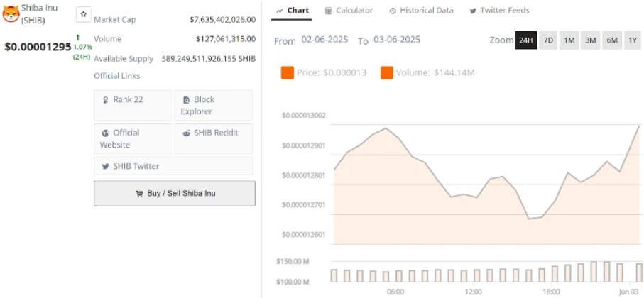Select the 24H zoom range
The width and height of the screenshot is (644, 298).
point(525,40)
